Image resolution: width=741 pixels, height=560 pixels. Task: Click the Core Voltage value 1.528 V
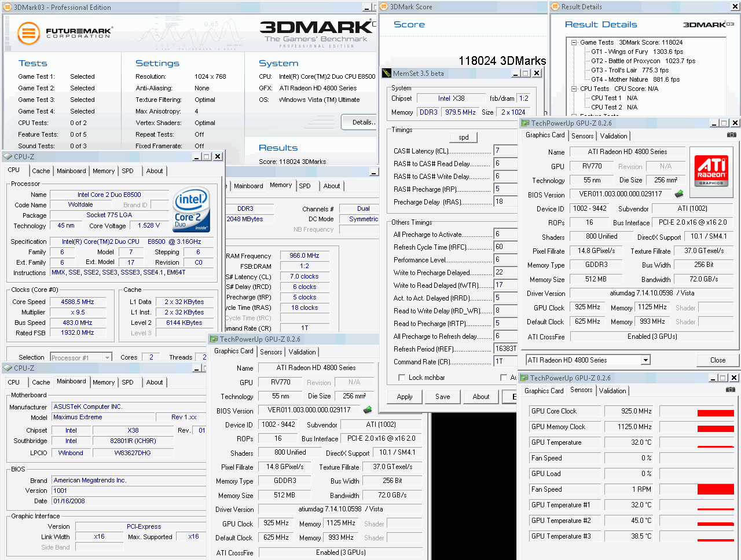pyautogui.click(x=149, y=225)
